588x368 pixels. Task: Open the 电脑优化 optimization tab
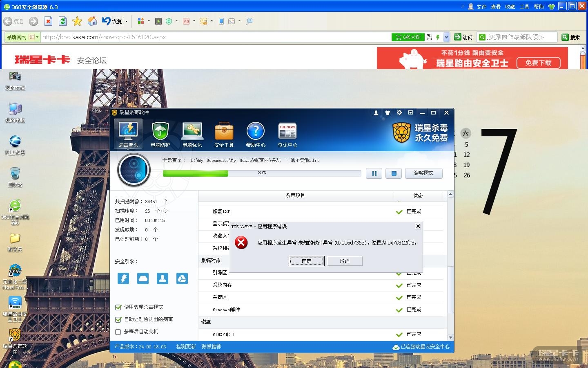pyautogui.click(x=192, y=134)
